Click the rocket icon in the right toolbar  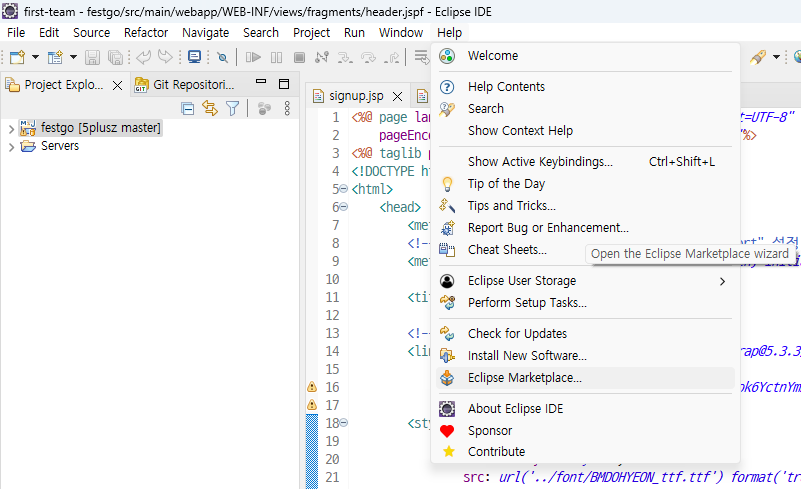pyautogui.click(x=758, y=57)
